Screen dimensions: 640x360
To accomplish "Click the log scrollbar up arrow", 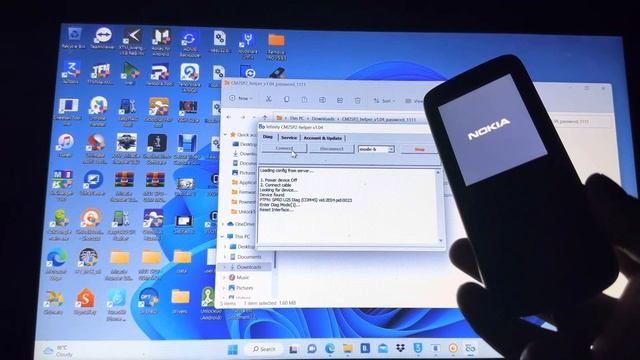I will coord(438,172).
